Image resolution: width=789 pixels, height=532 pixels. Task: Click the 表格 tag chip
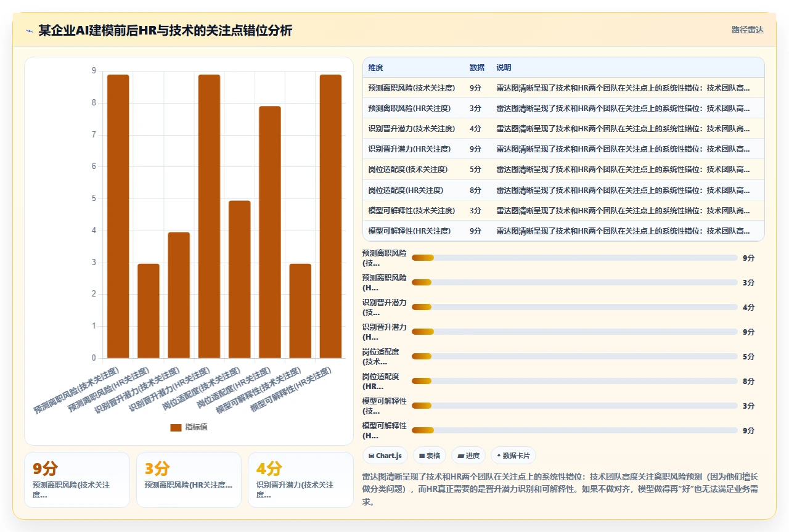430,456
